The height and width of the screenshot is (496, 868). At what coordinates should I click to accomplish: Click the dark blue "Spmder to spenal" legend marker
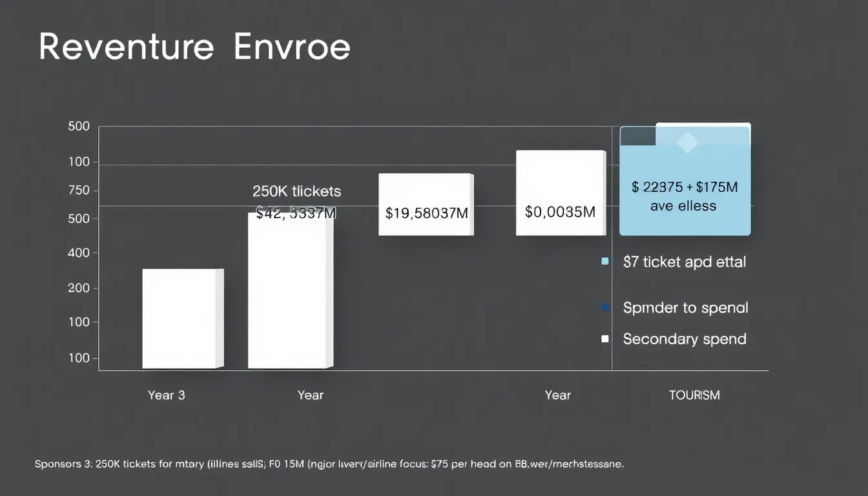tap(604, 307)
